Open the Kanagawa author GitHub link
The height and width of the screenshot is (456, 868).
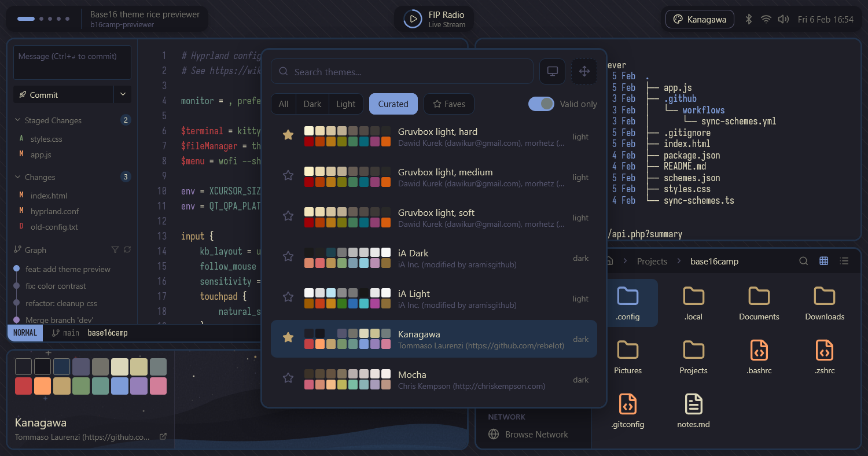coord(164,437)
